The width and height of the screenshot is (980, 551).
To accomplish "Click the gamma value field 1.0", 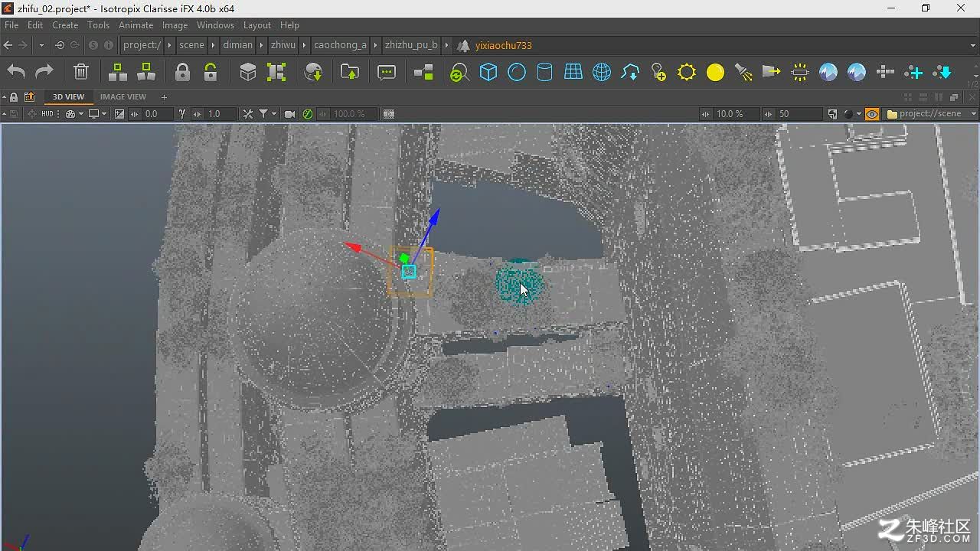I will (220, 113).
